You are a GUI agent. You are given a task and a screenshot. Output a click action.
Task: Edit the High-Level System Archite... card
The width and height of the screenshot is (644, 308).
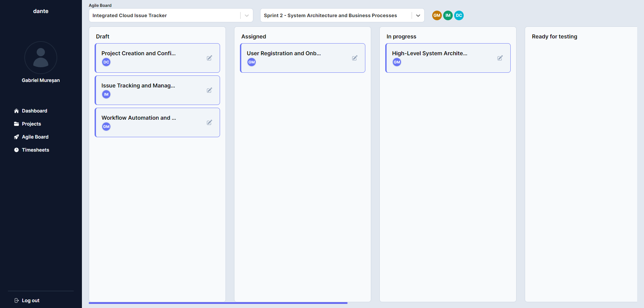point(500,58)
